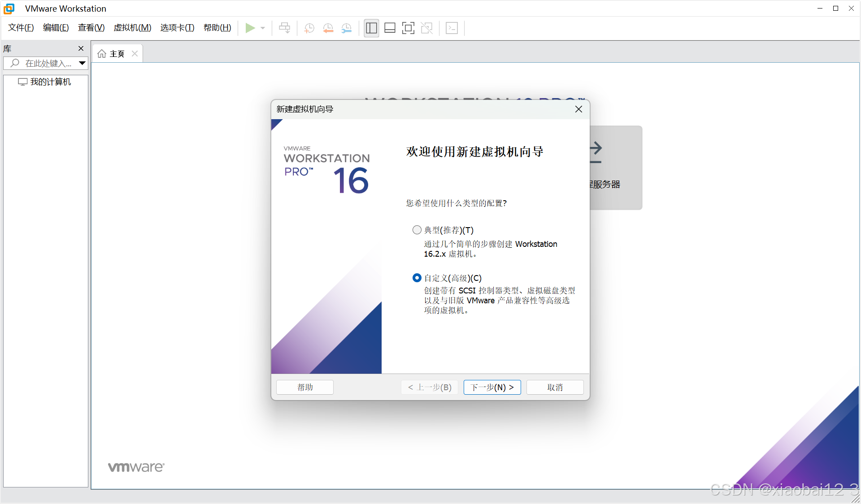
Task: Select the 自定义(高级) radio option
Action: 417,278
